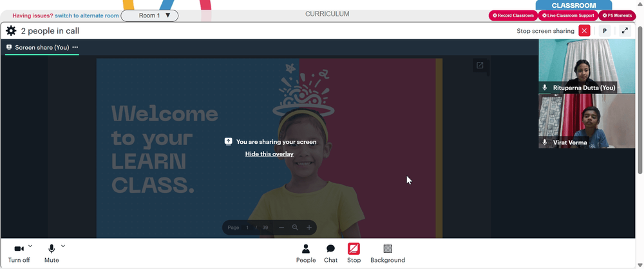The width and height of the screenshot is (644, 269).
Task: Select Rituparna Dutta video thumbnail
Action: (587, 66)
